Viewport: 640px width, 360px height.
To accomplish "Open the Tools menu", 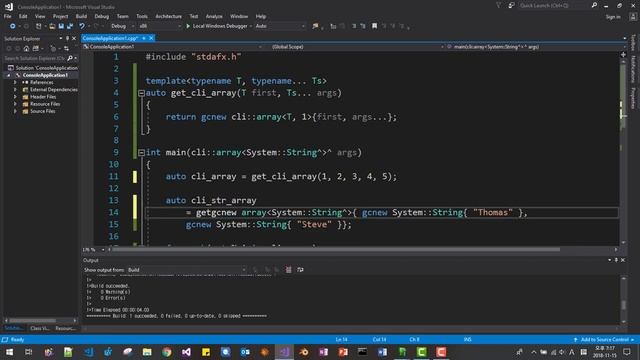I will point(142,16).
